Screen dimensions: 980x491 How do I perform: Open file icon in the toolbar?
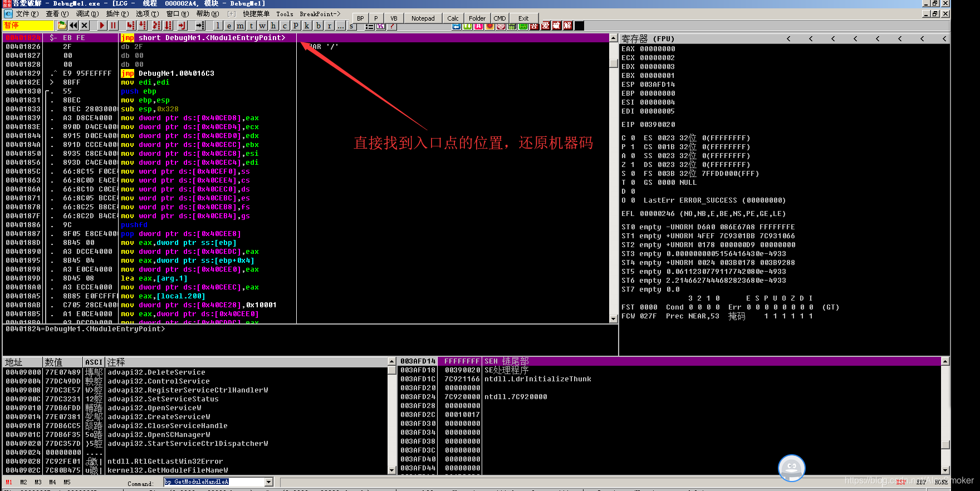(62, 26)
